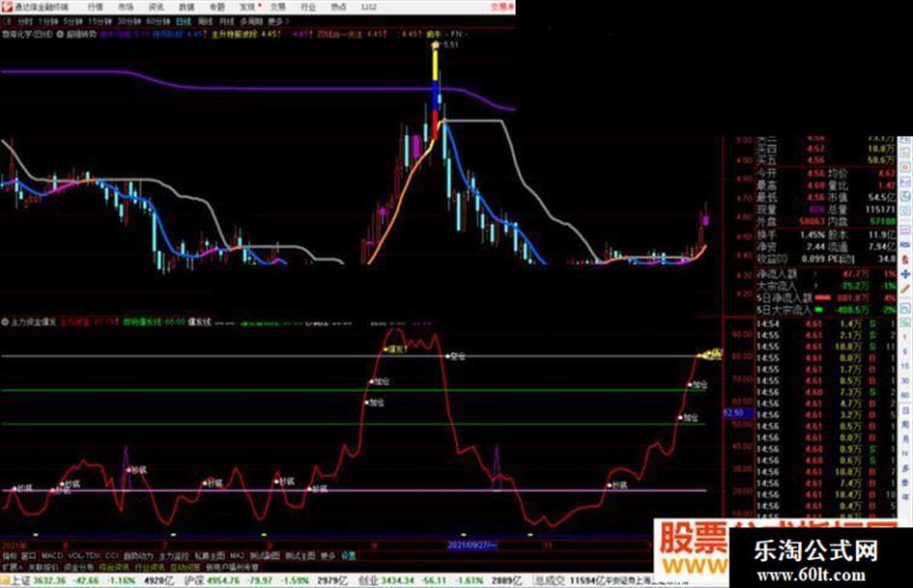Viewport: 913px width, 588px height.
Task: Click the 爆发 signal marker on indicator chart
Action: [x=394, y=350]
